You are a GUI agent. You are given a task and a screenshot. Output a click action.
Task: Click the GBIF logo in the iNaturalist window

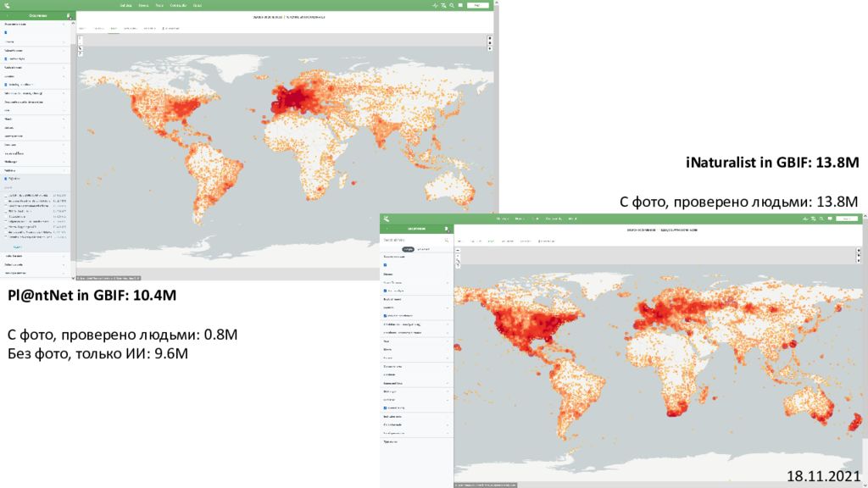point(386,219)
